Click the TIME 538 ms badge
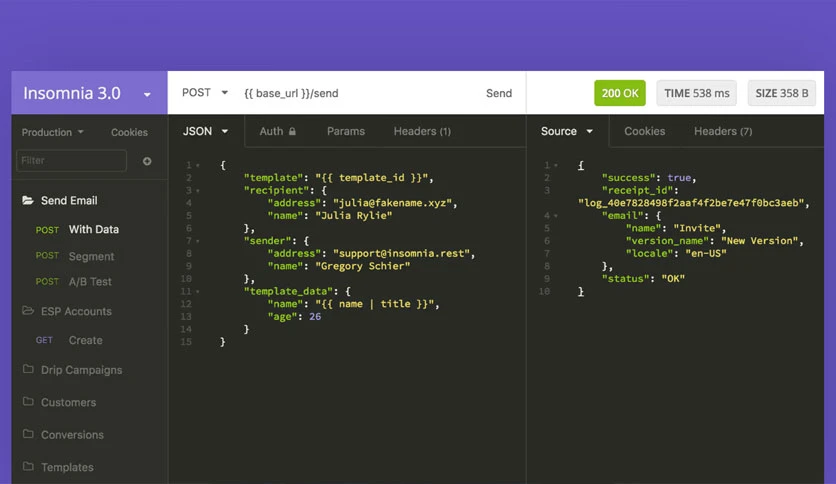 696,93
